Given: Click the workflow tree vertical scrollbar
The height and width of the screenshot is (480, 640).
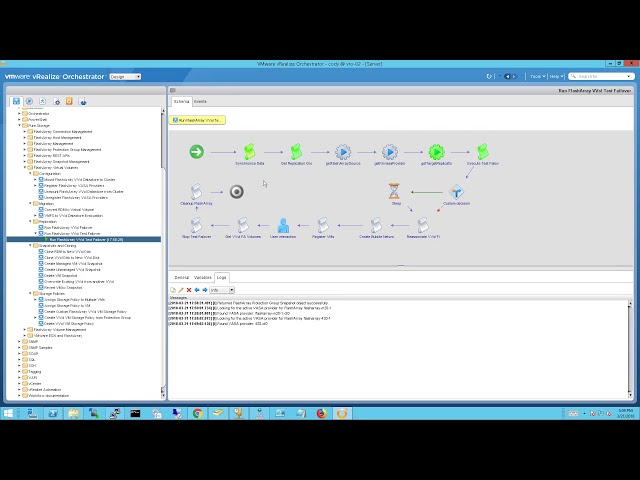Looking at the screenshot, I should point(163,253).
